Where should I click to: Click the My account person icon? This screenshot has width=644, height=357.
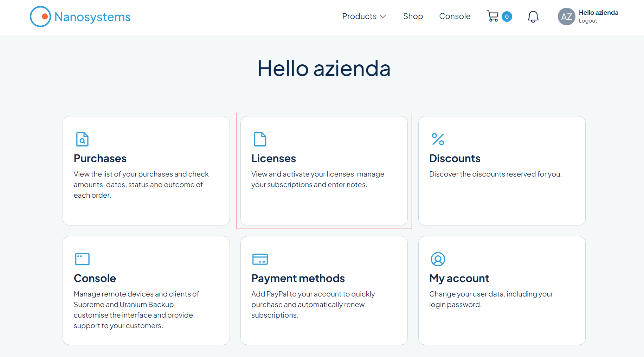pyautogui.click(x=438, y=259)
